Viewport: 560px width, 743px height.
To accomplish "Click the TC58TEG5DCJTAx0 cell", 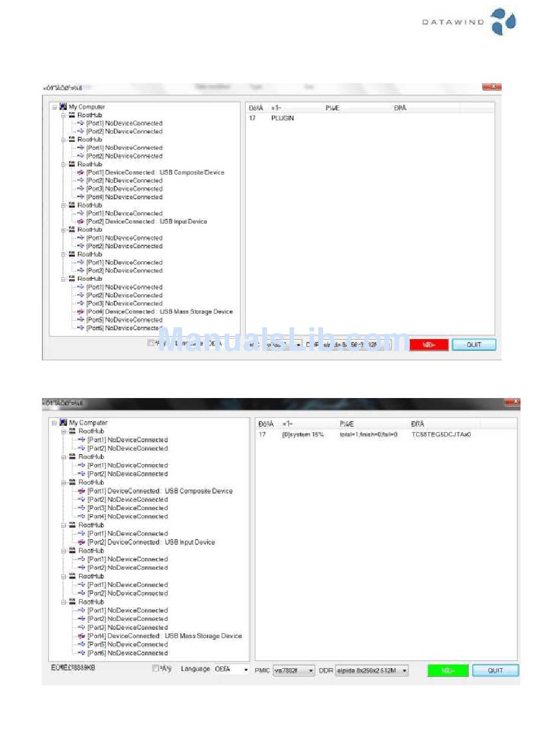I will click(x=441, y=435).
